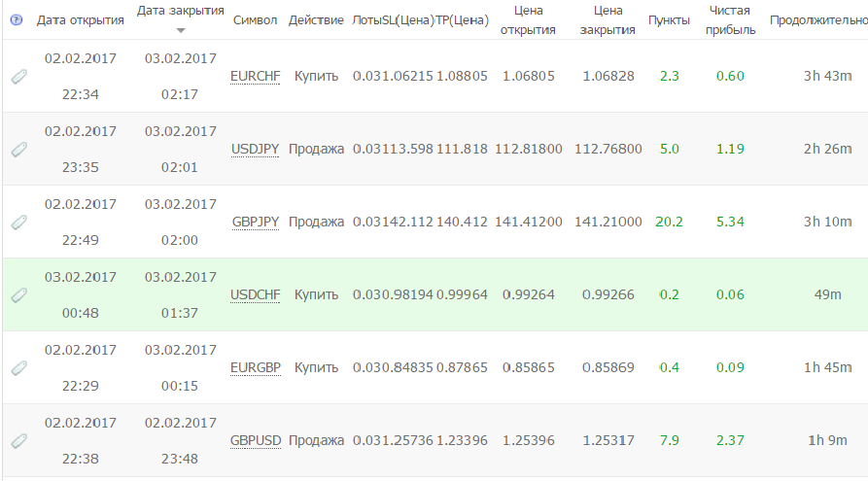
Task: Sort by Лоты column header
Action: pos(366,20)
